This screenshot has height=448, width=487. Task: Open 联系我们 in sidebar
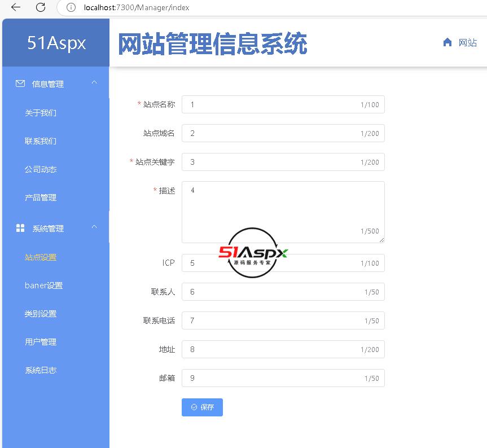pyautogui.click(x=41, y=141)
